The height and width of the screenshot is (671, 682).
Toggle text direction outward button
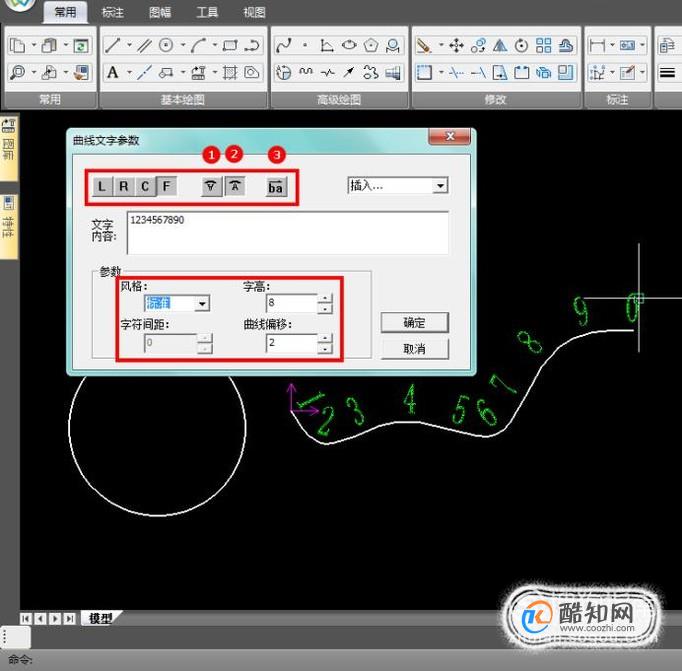point(235,187)
